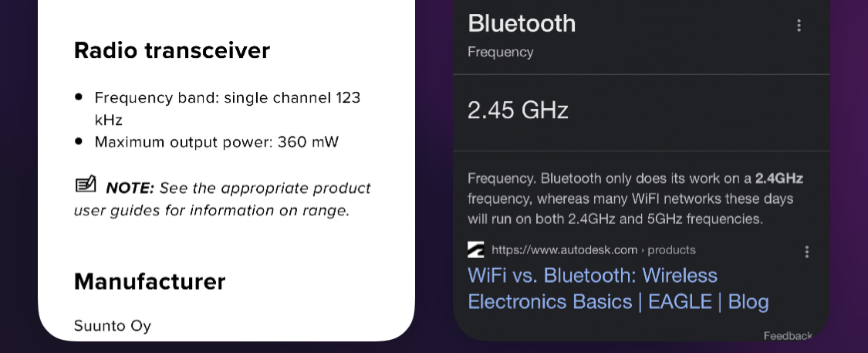Click the Bluetooth title in the knowledge card
This screenshot has height=353, width=868.
pyautogui.click(x=522, y=23)
